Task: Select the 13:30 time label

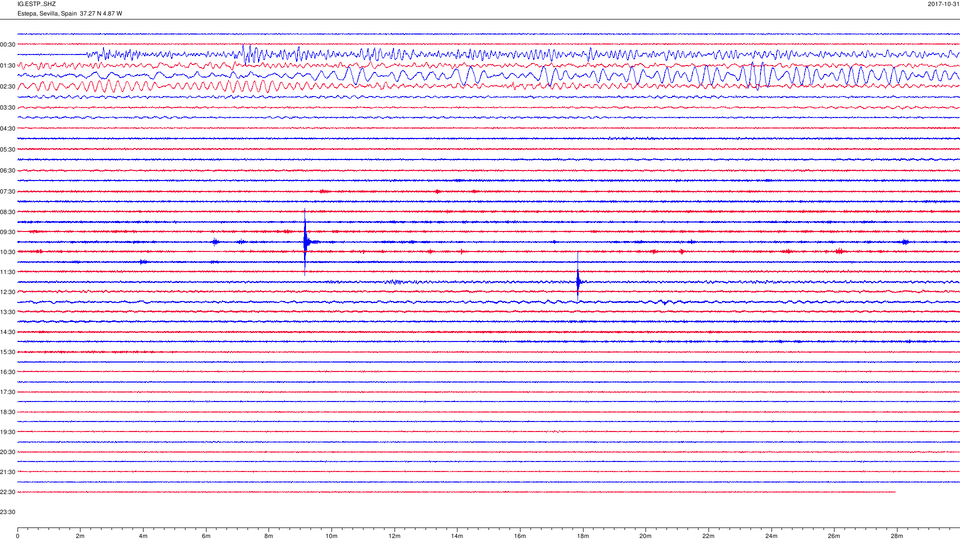Action: coord(8,312)
